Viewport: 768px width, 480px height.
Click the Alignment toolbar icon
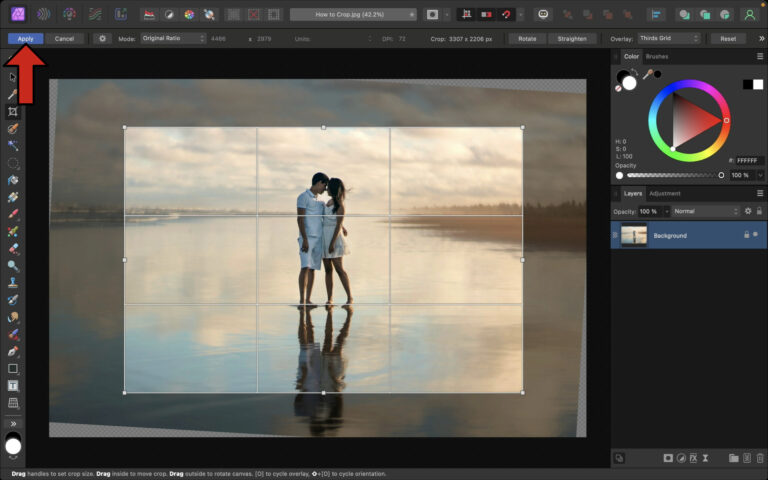click(x=656, y=15)
